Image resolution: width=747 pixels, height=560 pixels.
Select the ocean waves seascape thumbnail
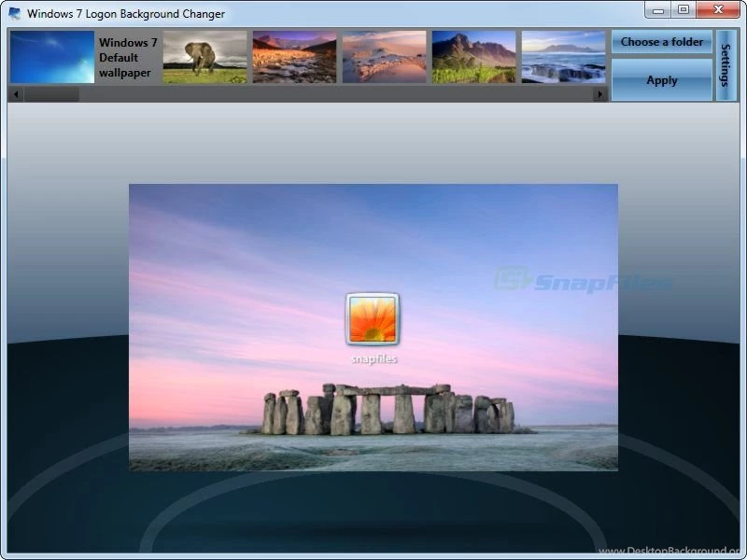563,57
